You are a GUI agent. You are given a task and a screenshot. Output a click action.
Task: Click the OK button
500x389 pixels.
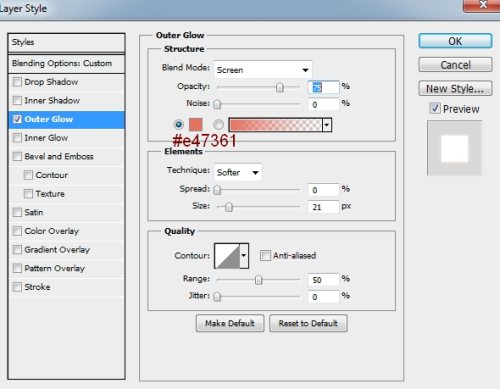pyautogui.click(x=455, y=41)
